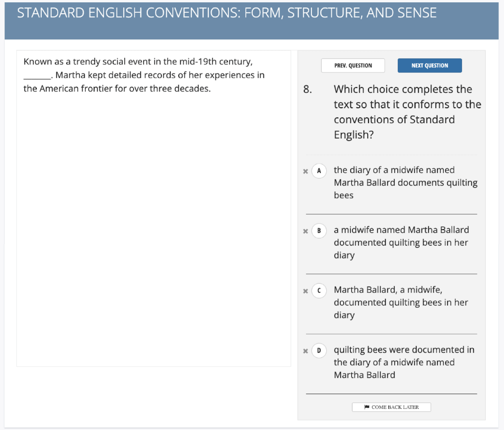This screenshot has width=504, height=430.
Task: Choose option D as your answer
Action: point(319,350)
